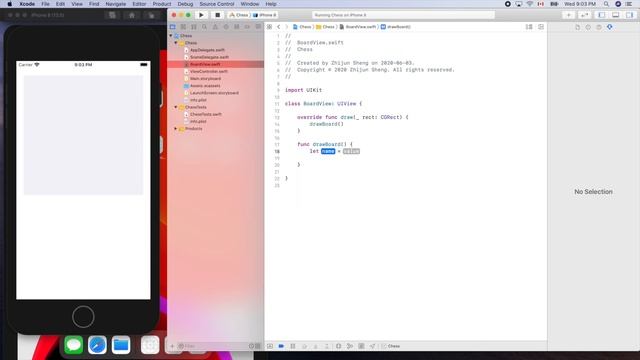Screen dimensions: 640x360
Task: Open the editor options lines icon
Action: [x=529, y=27]
